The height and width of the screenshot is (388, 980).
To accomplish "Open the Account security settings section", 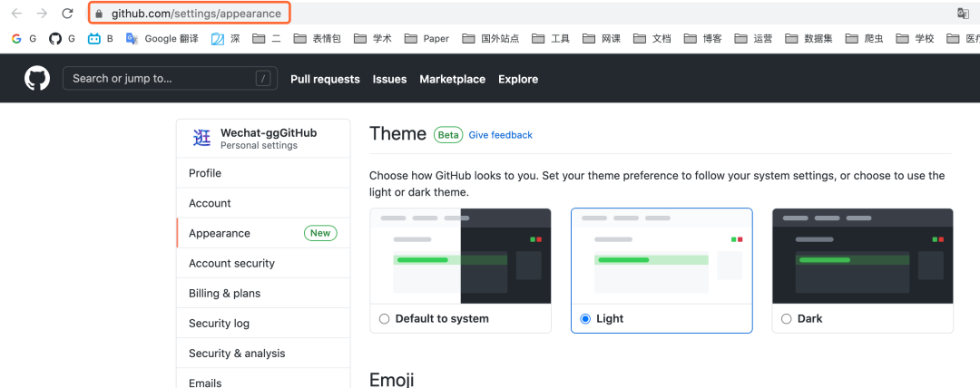I will 263,263.
